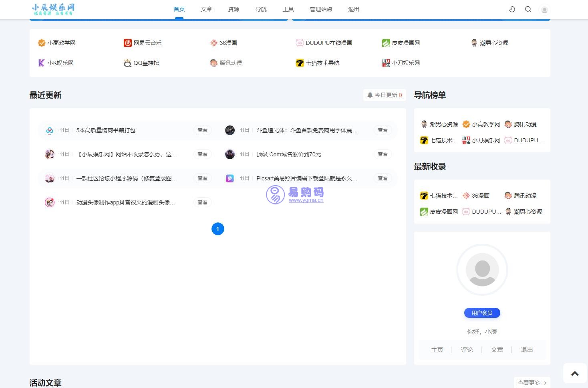Open the search magnifier icon
This screenshot has width=588, height=388.
point(528,9)
